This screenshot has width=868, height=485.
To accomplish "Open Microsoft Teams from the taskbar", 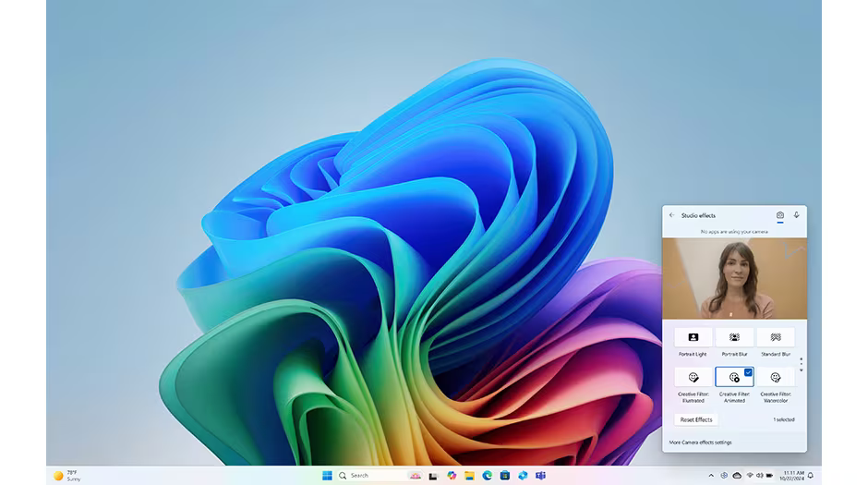I will (x=540, y=475).
